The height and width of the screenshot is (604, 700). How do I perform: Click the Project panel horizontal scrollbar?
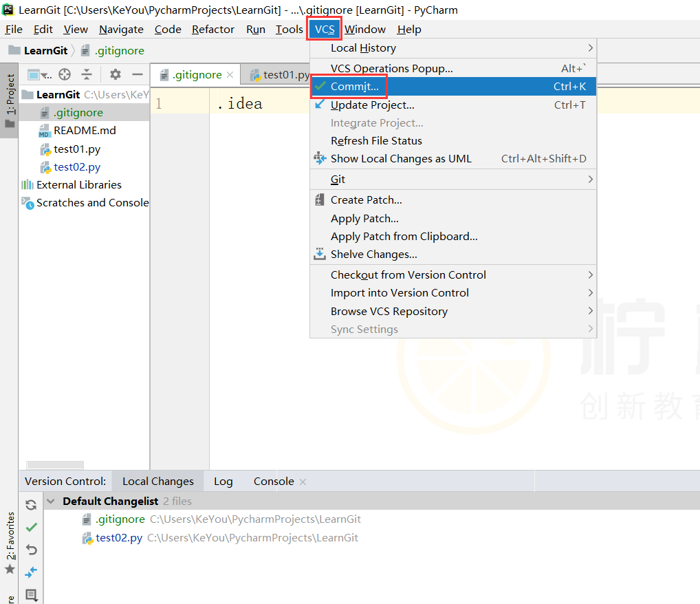[x=55, y=464]
